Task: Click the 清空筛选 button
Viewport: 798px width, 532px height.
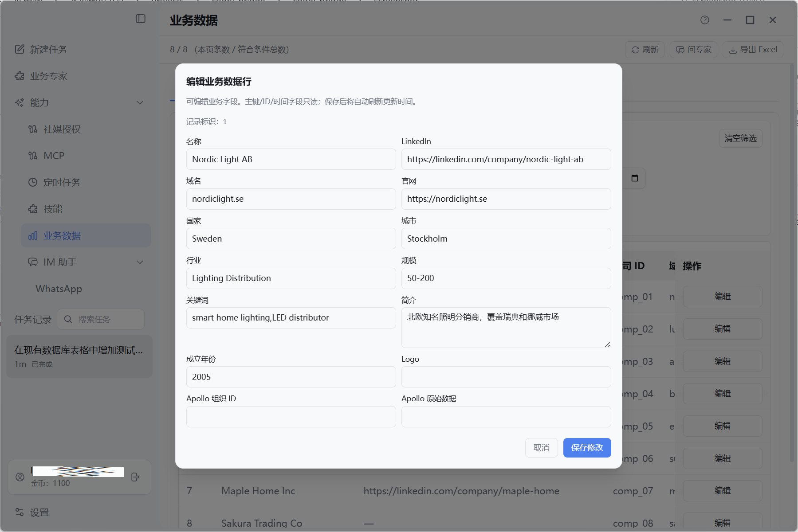Action: pos(740,138)
